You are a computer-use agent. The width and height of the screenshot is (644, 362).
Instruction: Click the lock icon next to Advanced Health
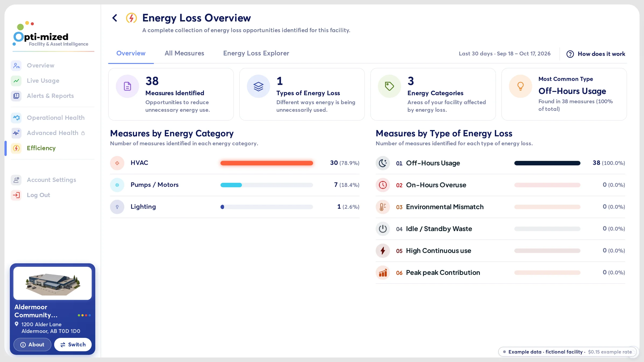[x=83, y=133]
